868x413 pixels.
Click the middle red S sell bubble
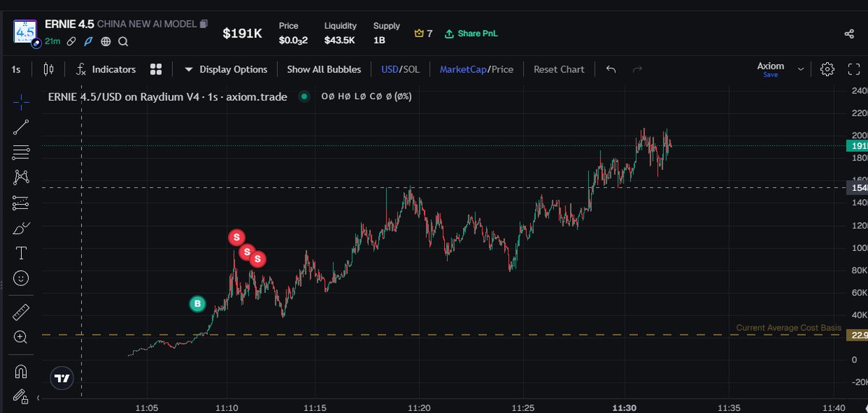(247, 252)
